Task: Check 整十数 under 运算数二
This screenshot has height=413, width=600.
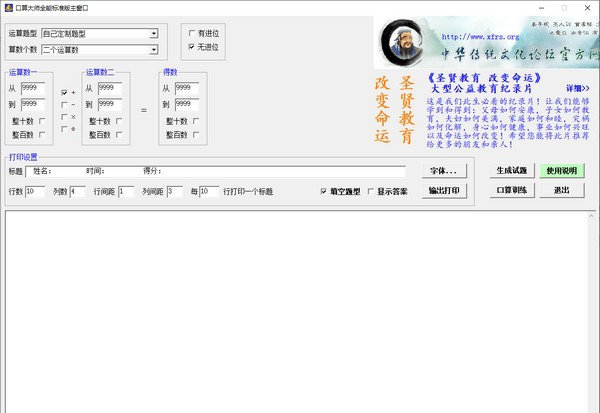Action: click(119, 121)
